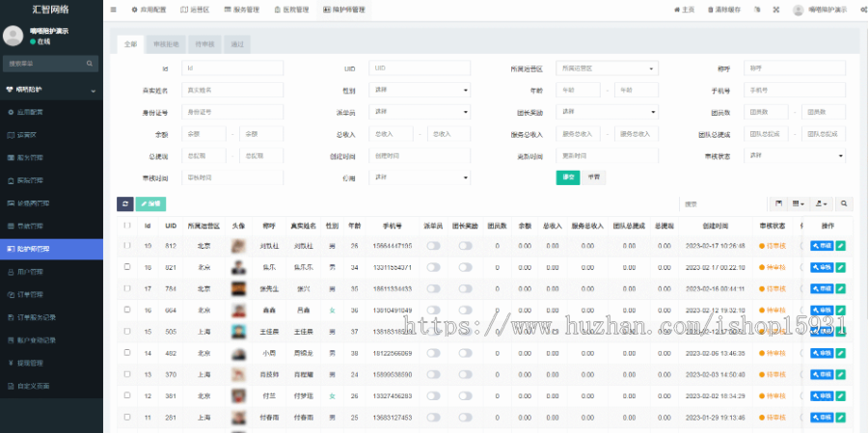
Task: Click the green 编辑 button above table
Action: [150, 203]
